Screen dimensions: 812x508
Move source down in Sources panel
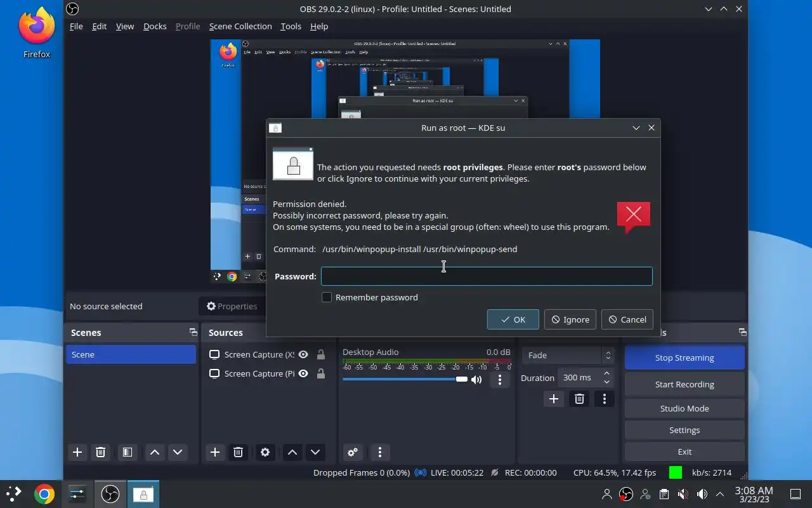coord(315,452)
